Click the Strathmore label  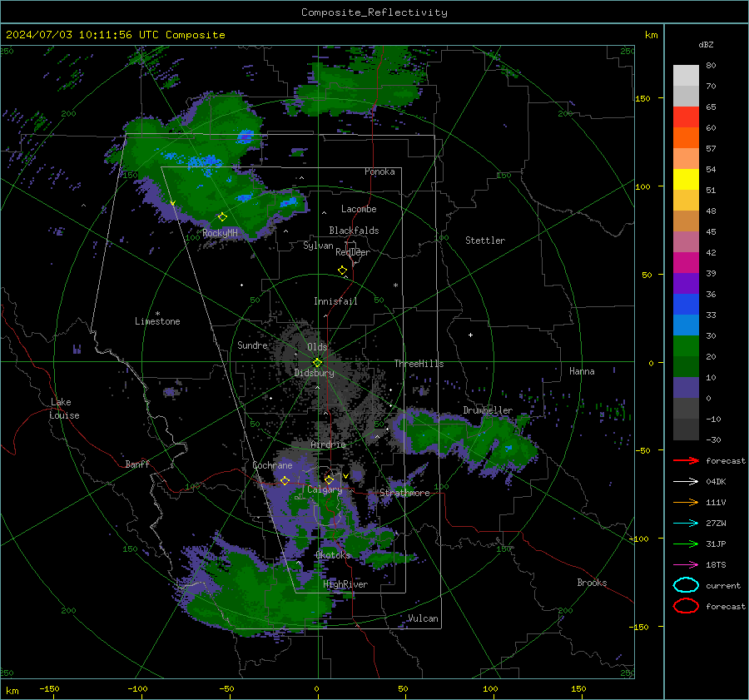point(404,493)
